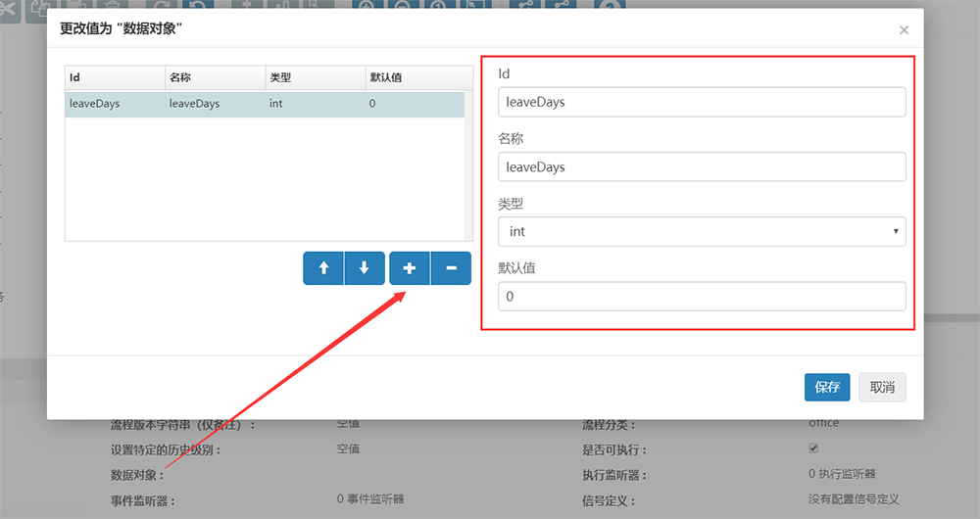Open the 类型 dropdown showing int
Viewport: 980px width, 519px height.
tap(702, 231)
